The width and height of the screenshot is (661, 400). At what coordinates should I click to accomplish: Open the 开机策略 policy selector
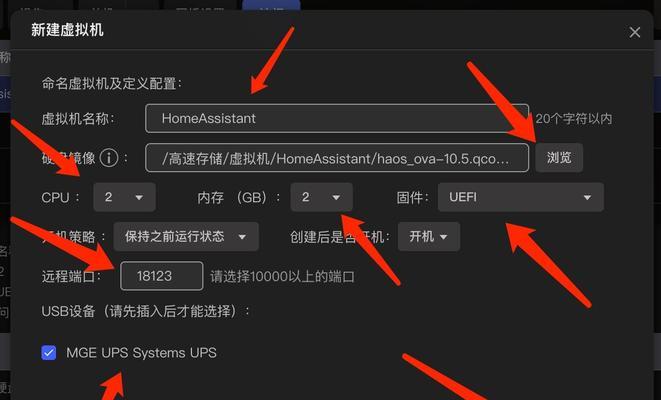coord(186,236)
